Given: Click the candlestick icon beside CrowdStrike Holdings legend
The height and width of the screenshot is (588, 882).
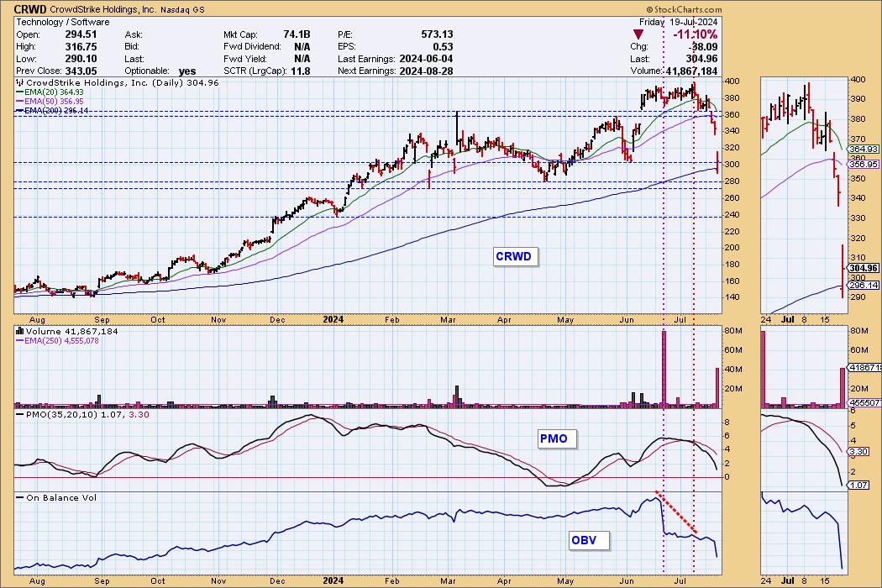Looking at the screenshot, I should click(x=20, y=83).
